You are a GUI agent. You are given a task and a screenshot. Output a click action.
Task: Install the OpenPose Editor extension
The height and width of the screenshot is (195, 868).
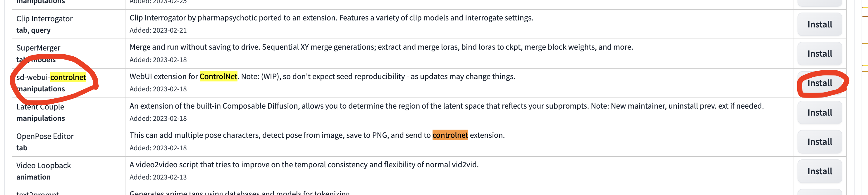(x=819, y=142)
